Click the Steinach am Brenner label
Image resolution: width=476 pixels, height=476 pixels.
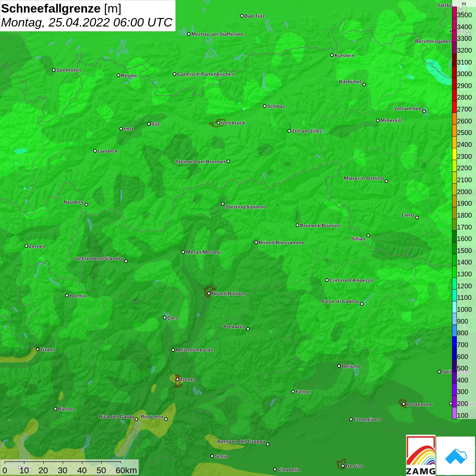coord(201,161)
